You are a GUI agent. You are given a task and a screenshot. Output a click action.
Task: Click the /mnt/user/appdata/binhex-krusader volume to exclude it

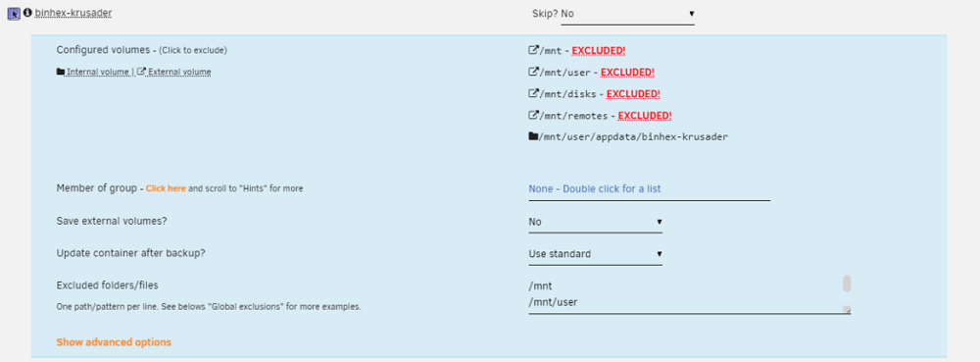coord(634,137)
